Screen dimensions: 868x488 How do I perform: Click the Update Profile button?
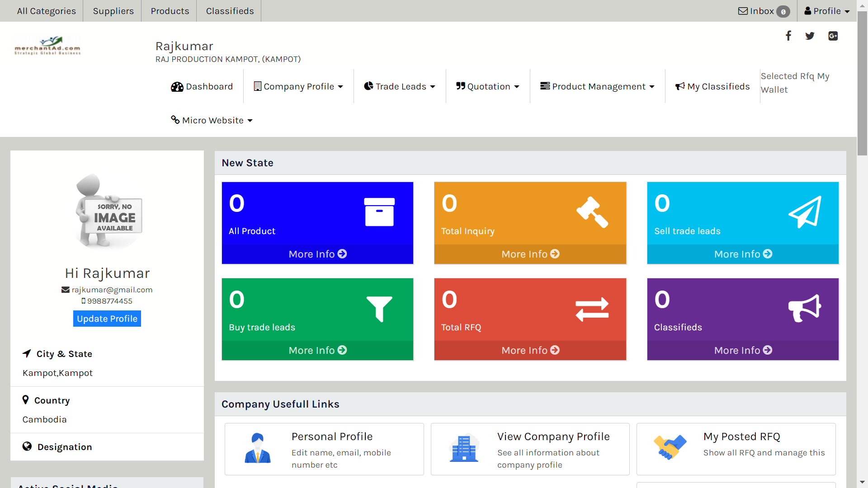(x=107, y=319)
